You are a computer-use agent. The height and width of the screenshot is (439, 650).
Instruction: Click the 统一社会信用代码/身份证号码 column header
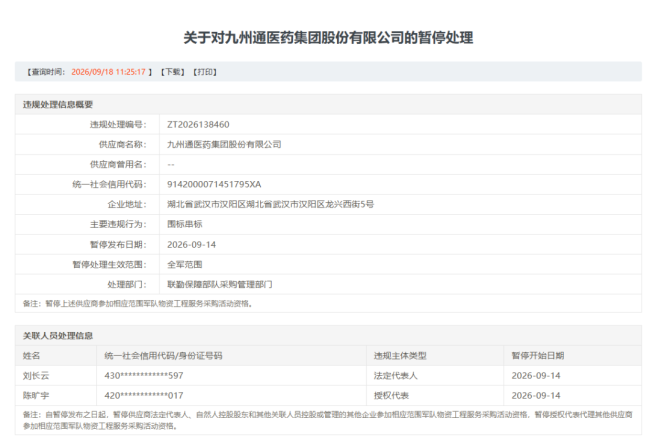click(163, 356)
